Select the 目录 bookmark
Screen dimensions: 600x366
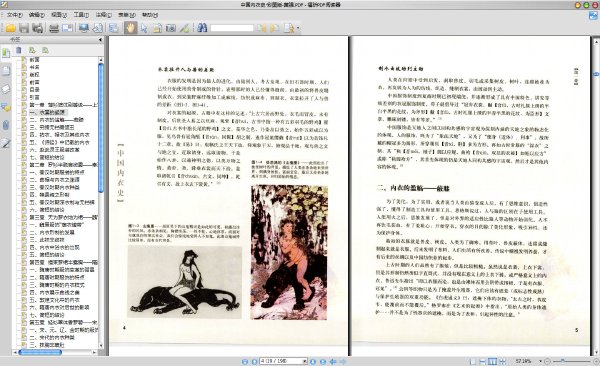tap(34, 90)
